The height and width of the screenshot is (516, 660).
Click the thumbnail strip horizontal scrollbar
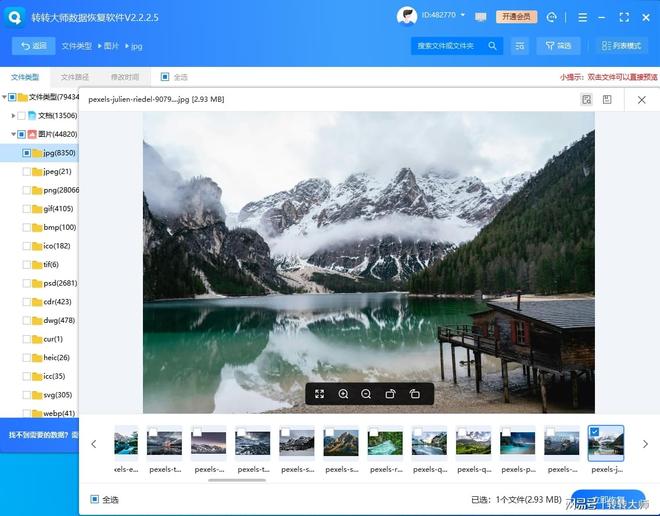[x=237, y=480]
